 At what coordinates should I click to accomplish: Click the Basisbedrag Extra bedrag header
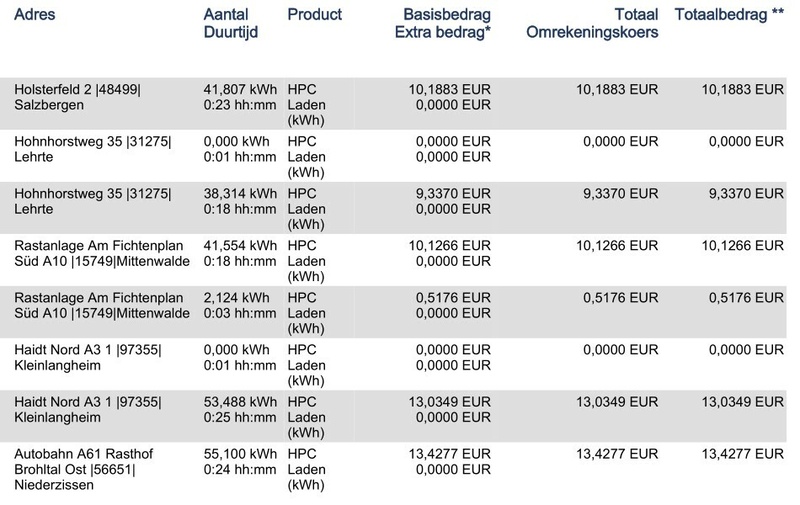click(441, 24)
